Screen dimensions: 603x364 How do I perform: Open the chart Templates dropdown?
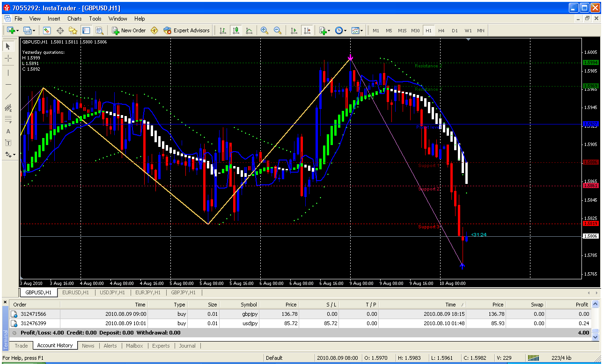(357, 30)
